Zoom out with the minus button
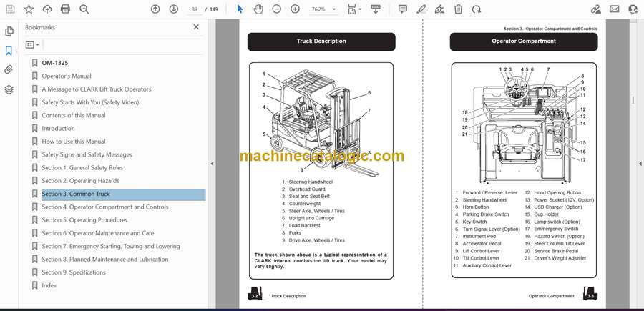Screen dimensions: 644x311 (277, 9)
